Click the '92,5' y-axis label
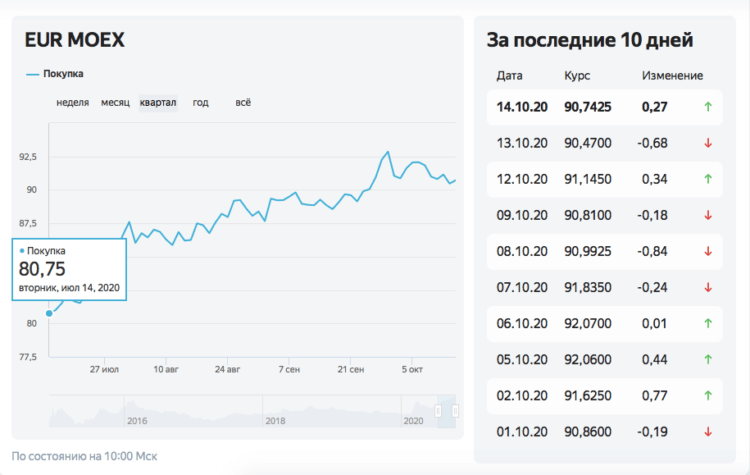 click(28, 157)
